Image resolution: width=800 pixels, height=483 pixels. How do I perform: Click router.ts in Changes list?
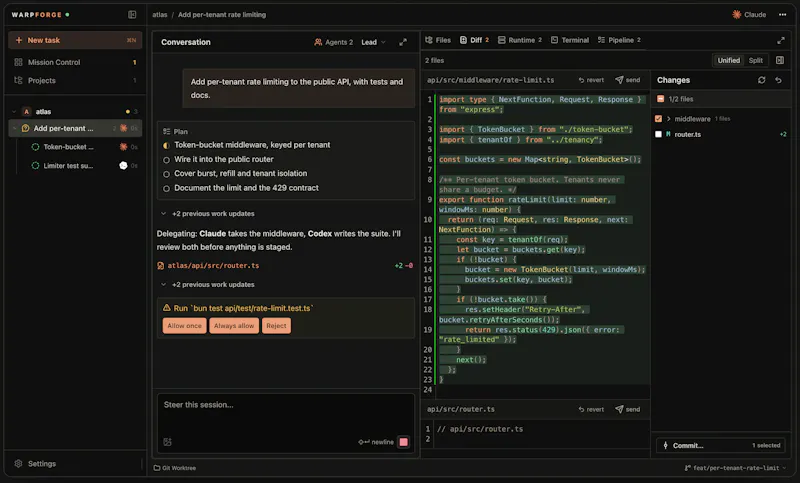pyautogui.click(x=687, y=135)
